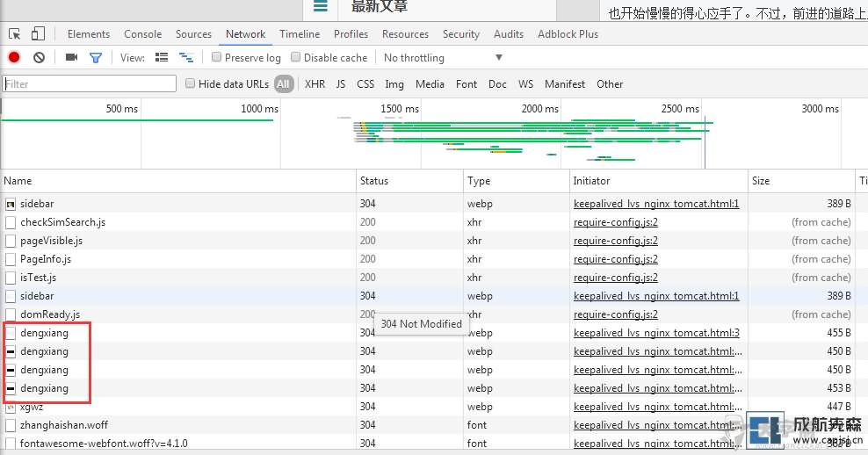Viewport: 868px width, 455px height.
Task: Capture screenshots with camera icon
Action: click(x=71, y=57)
